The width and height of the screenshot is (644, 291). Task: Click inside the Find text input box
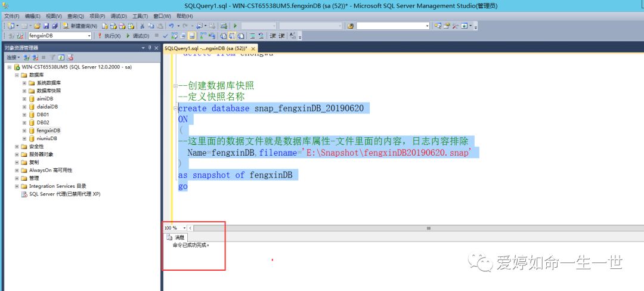(390, 26)
